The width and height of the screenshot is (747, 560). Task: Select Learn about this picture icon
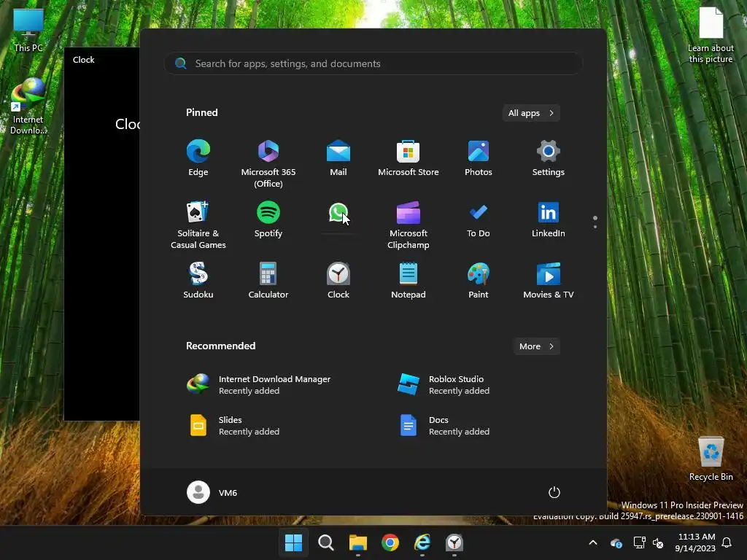tap(711, 35)
